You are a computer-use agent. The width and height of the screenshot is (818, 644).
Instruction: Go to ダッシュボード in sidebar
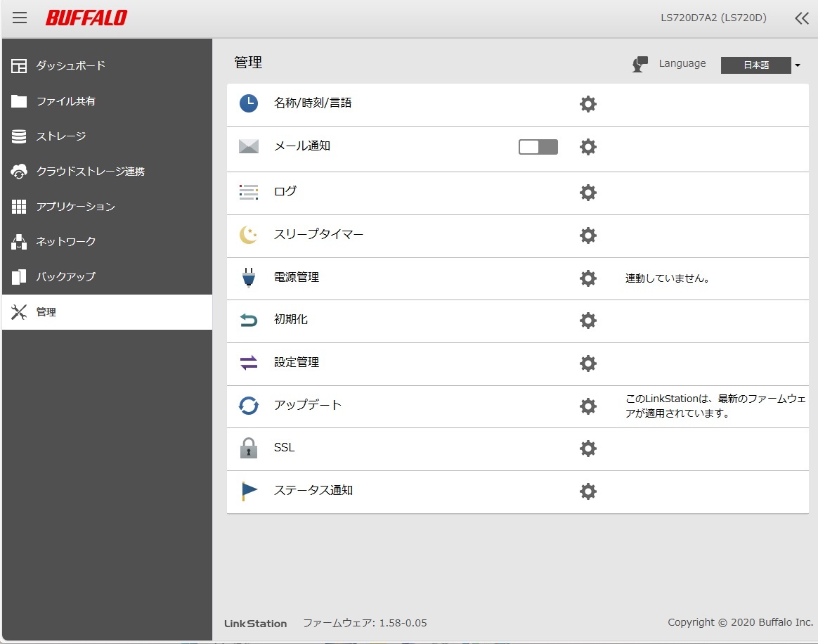70,65
